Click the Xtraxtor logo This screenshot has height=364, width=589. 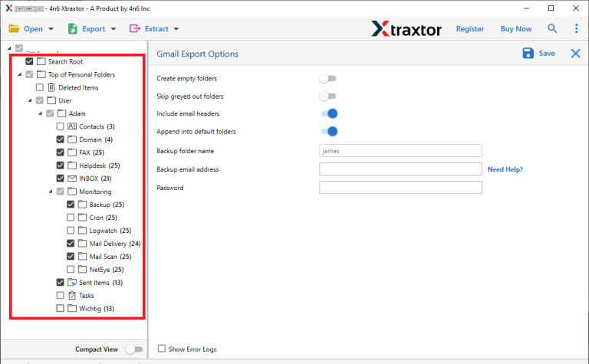tap(406, 29)
